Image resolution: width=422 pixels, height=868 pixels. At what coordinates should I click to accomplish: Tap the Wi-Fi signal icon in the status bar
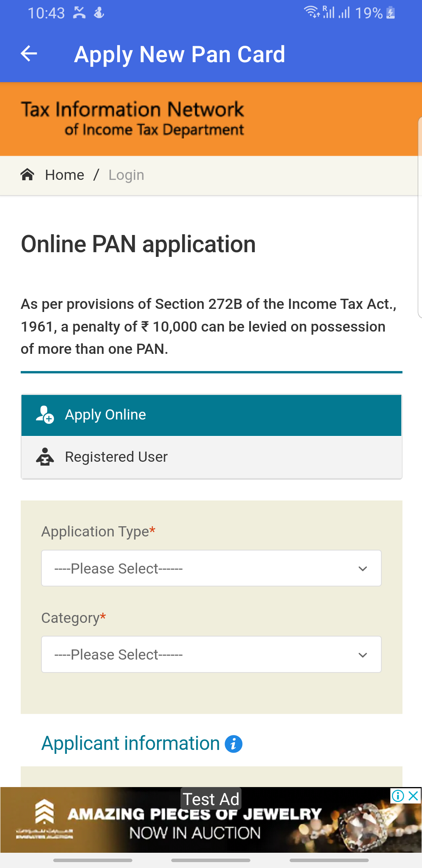311,12
